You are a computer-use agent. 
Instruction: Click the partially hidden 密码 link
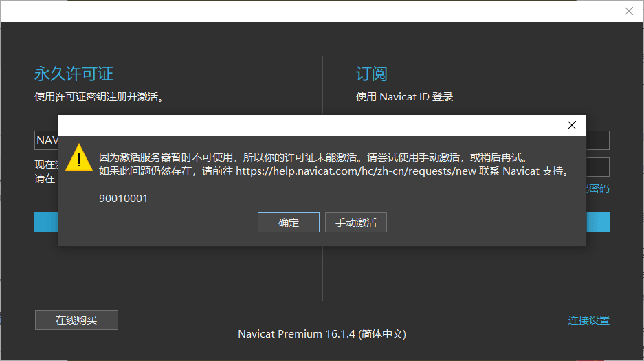pyautogui.click(x=597, y=188)
